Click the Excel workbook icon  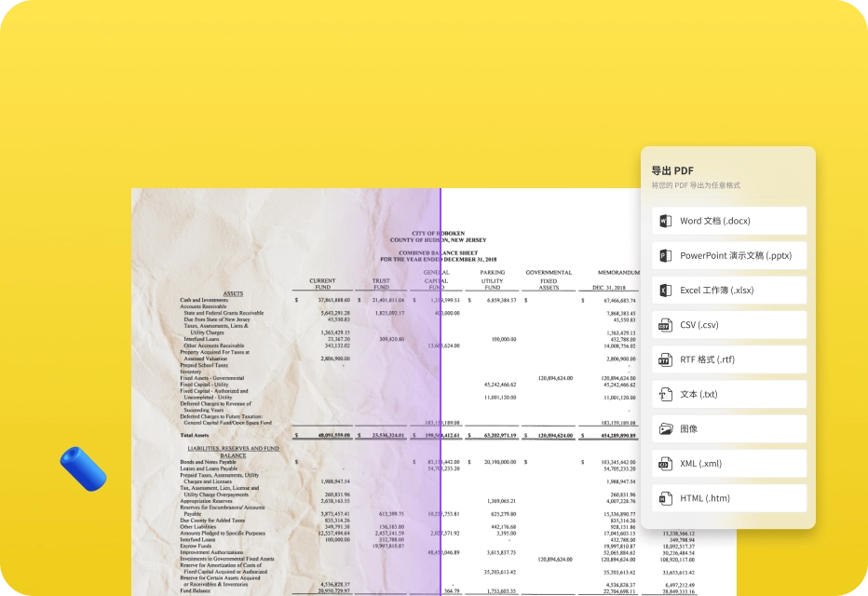665,291
